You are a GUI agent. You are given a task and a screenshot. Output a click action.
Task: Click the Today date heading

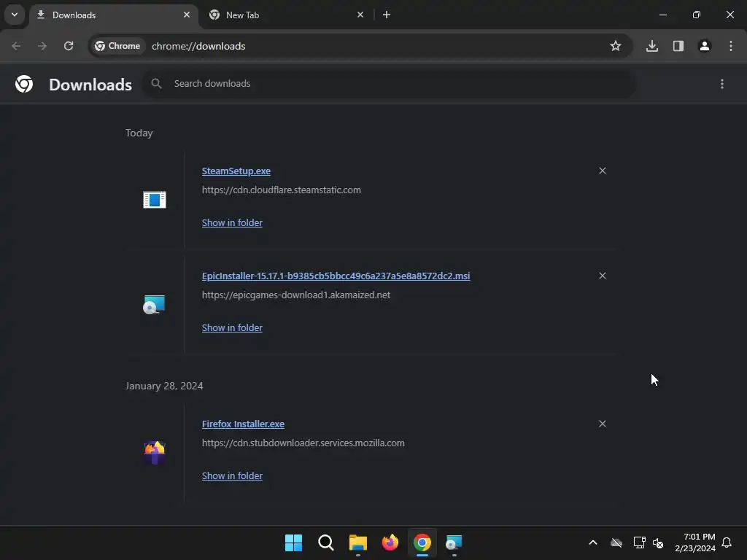click(139, 133)
